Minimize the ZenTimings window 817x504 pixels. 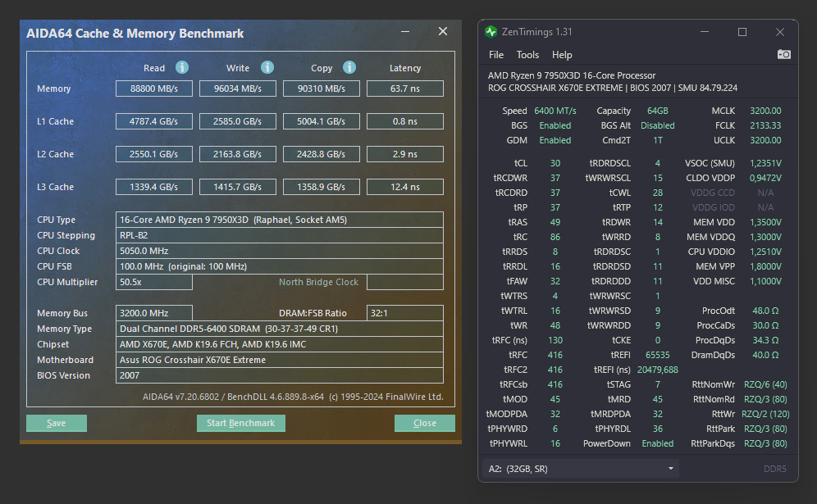pyautogui.click(x=705, y=32)
